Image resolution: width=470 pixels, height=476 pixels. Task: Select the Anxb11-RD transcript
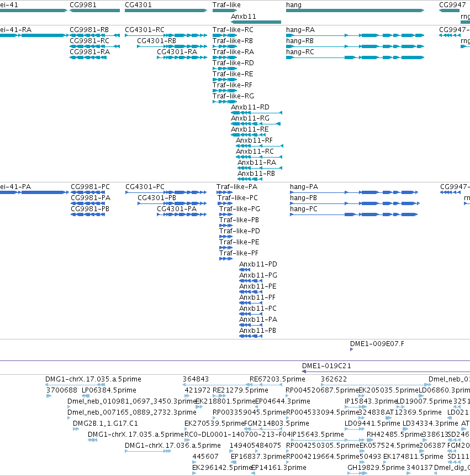(256, 113)
